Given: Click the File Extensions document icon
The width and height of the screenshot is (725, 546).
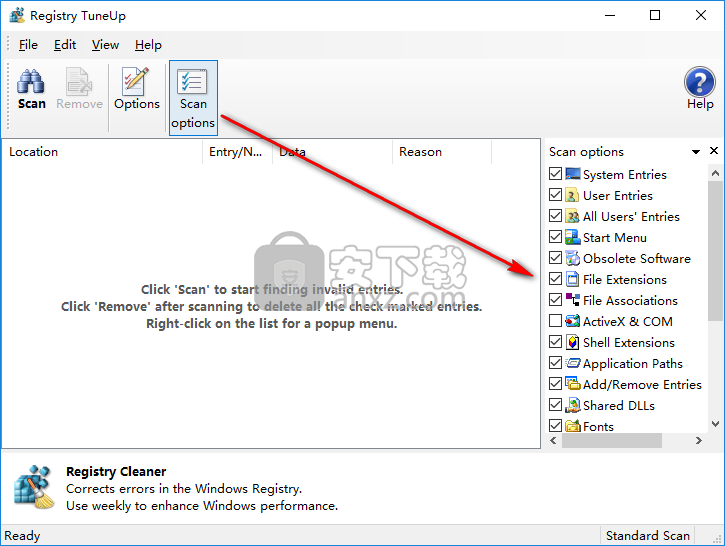Looking at the screenshot, I should tap(572, 279).
